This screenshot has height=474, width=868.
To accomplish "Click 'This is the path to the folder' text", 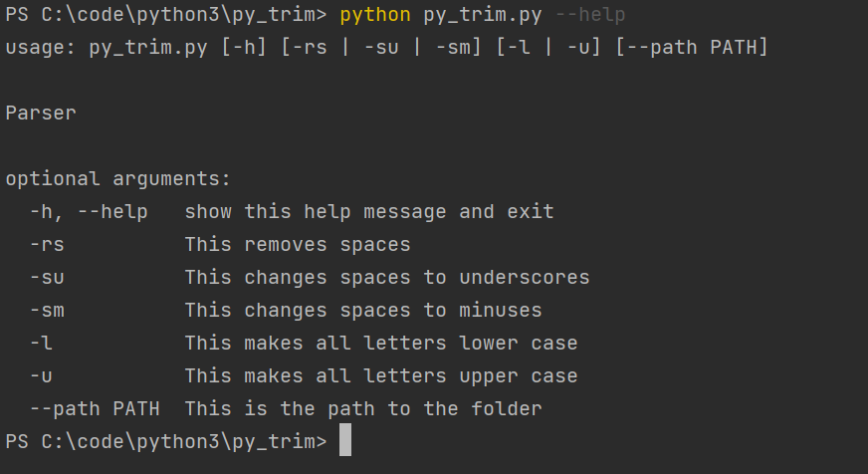I will 363,409.
